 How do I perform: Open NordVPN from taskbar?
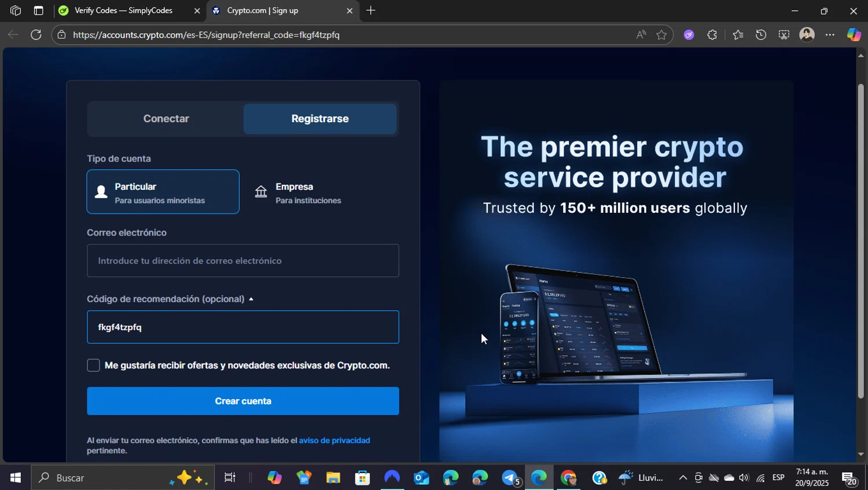[392, 478]
